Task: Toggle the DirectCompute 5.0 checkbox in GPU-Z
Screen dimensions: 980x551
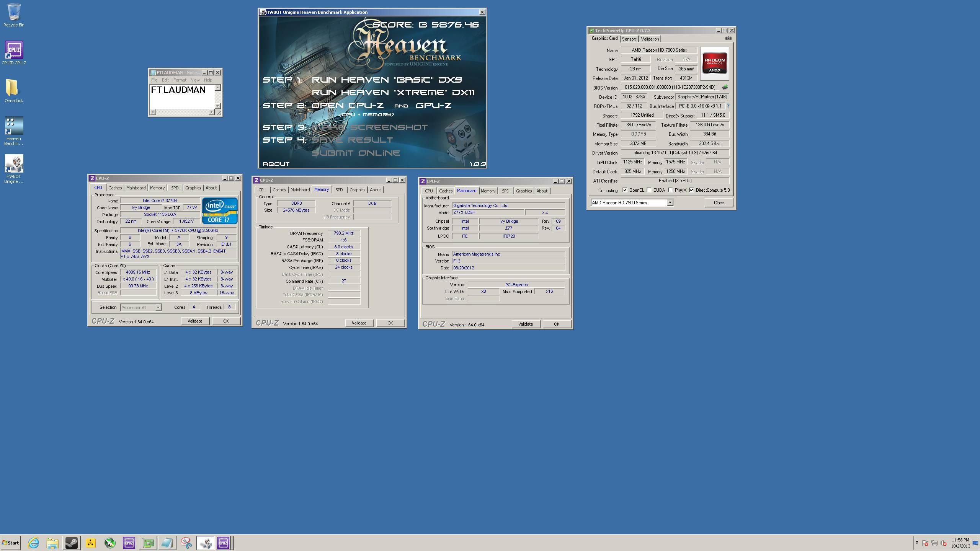Action: coord(691,190)
